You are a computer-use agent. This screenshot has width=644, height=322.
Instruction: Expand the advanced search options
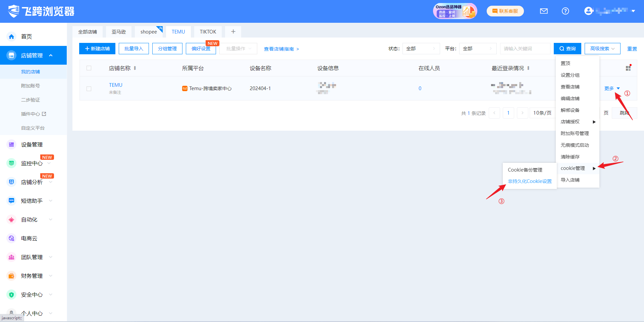[x=602, y=49]
